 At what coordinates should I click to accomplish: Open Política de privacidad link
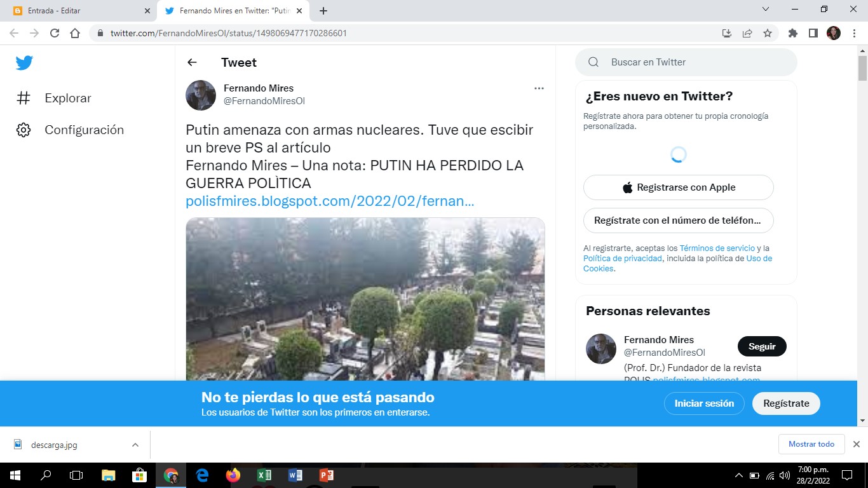(623, 259)
